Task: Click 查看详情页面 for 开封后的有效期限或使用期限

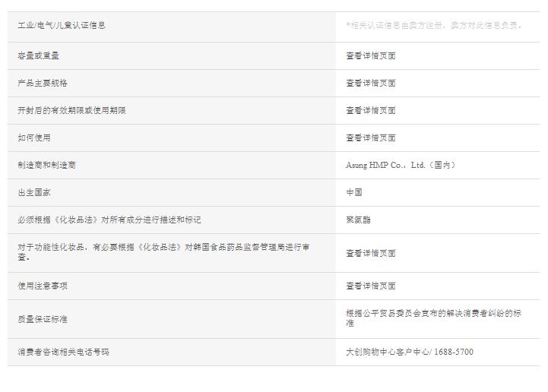Action: [371, 110]
